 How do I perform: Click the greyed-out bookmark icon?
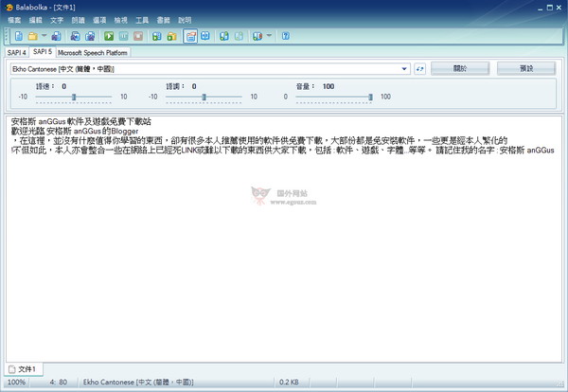click(x=239, y=36)
